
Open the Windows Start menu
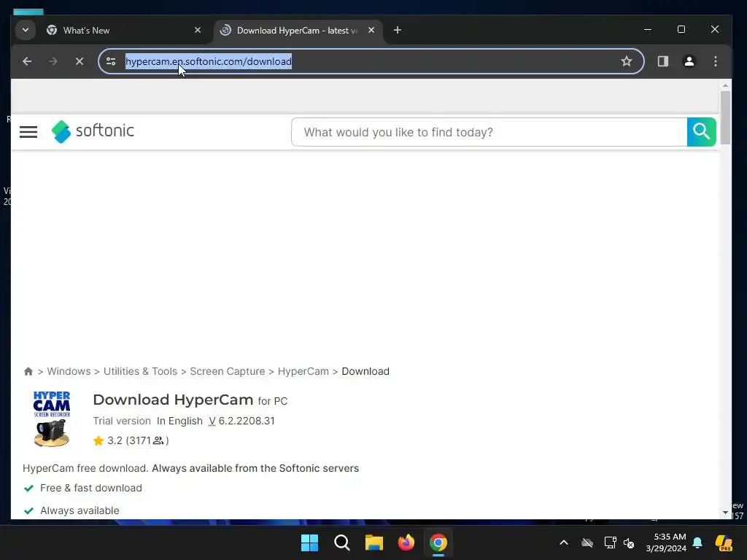click(x=309, y=542)
